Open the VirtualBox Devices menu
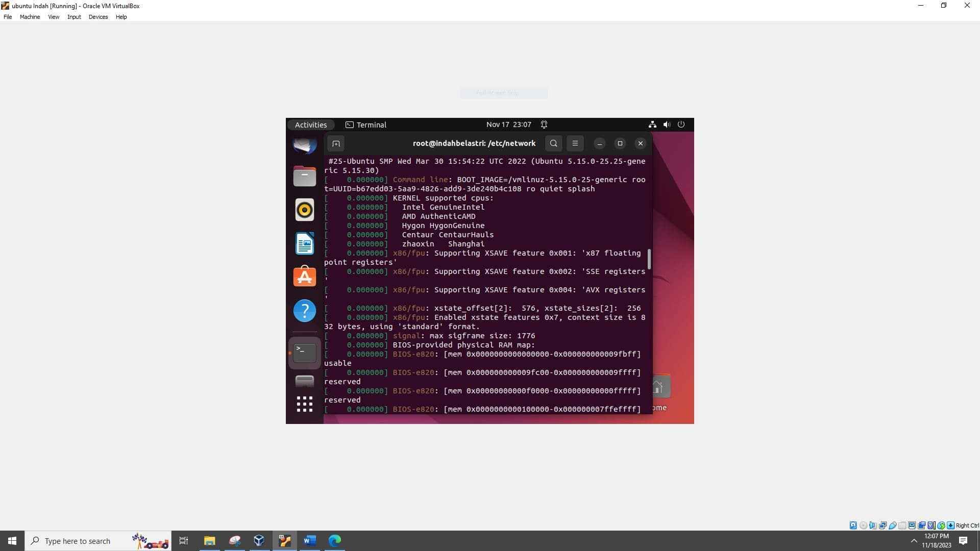Image resolution: width=980 pixels, height=551 pixels. (98, 17)
